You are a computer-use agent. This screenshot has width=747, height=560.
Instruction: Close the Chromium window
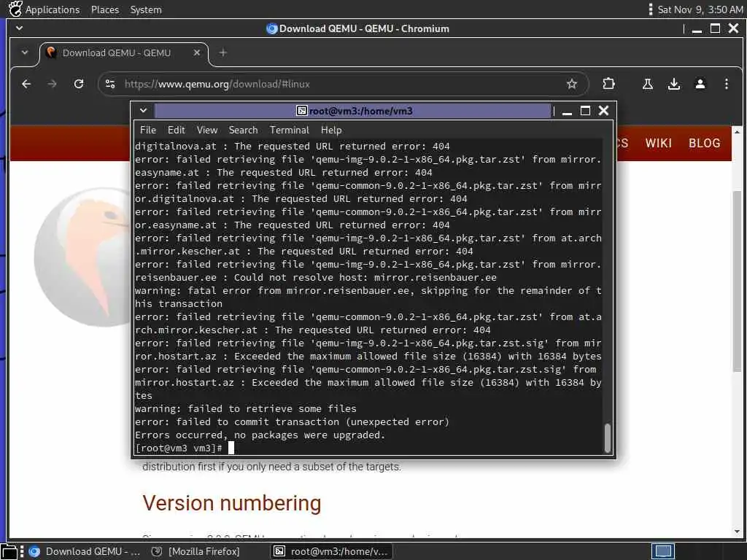pos(734,28)
